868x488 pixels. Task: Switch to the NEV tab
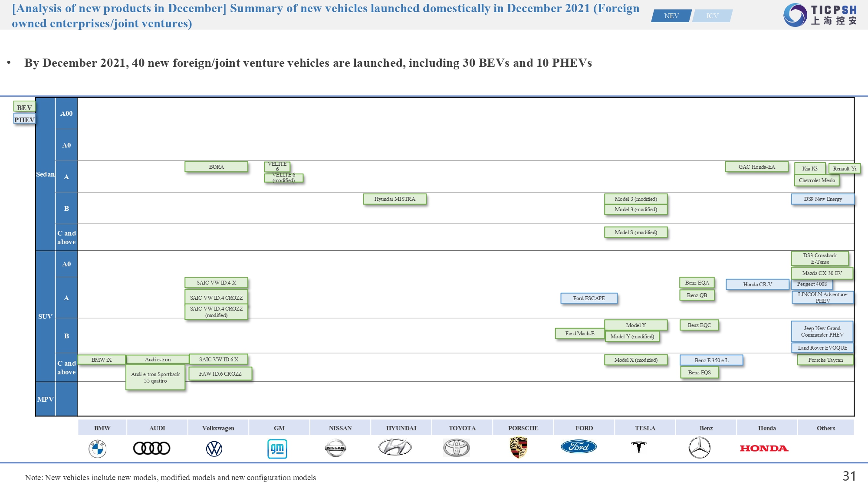coord(671,16)
